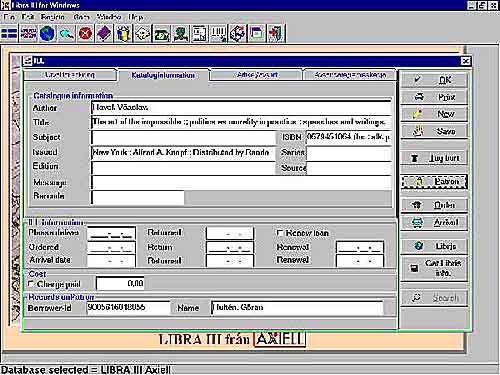Click the barcode toolbar icon

click(219, 34)
